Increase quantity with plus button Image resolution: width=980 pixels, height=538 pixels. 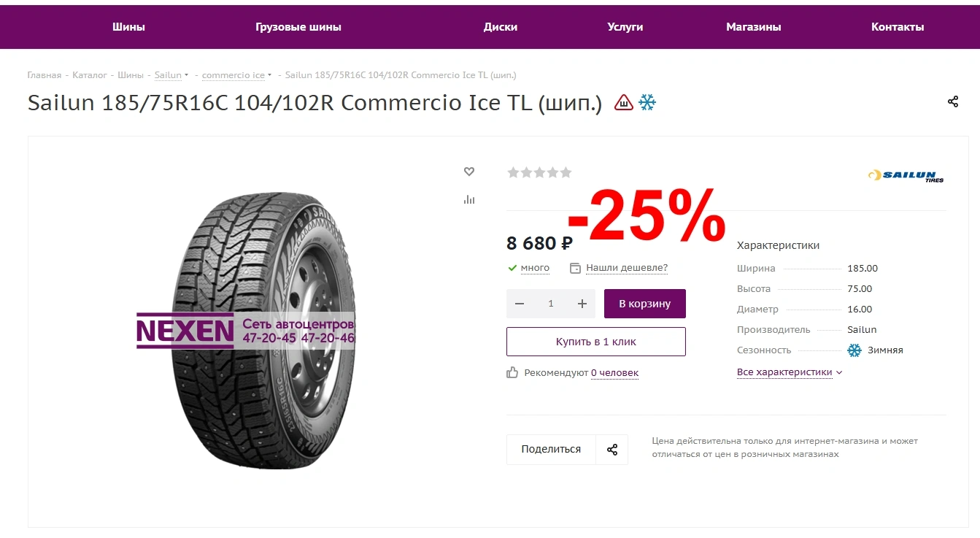(582, 304)
